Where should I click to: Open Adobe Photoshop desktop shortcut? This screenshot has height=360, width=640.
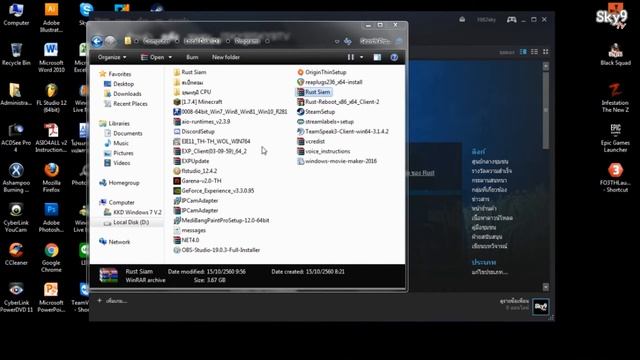click(x=51, y=217)
